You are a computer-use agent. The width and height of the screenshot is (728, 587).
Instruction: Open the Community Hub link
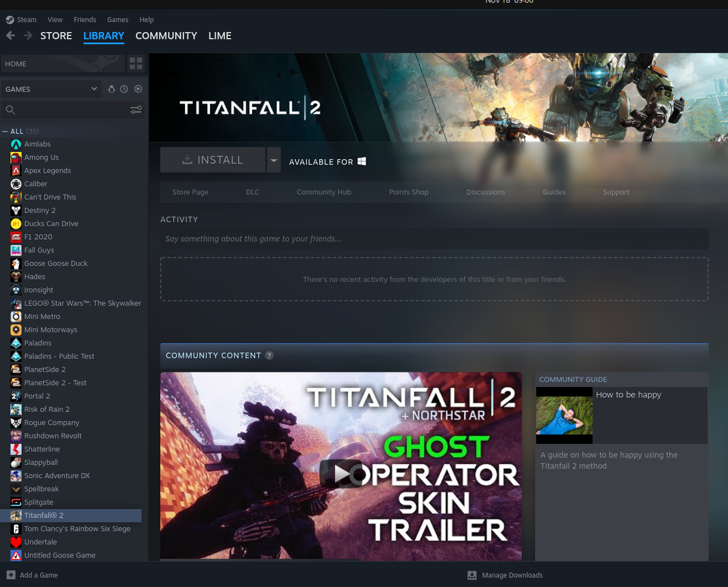click(x=324, y=192)
